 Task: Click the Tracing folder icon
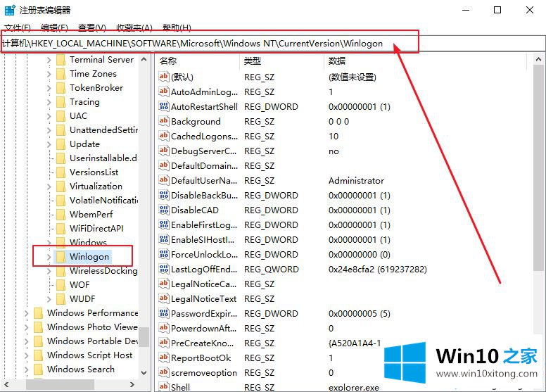[x=61, y=102]
